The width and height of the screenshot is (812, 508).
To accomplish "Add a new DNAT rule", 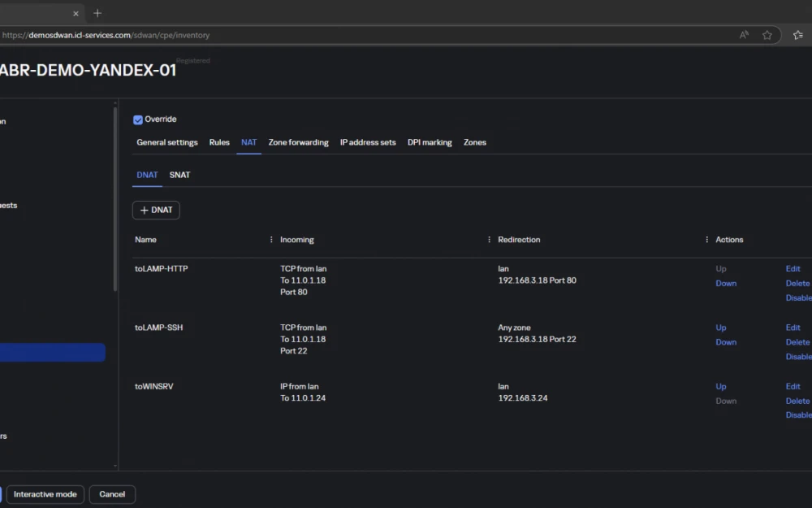I will [x=156, y=210].
